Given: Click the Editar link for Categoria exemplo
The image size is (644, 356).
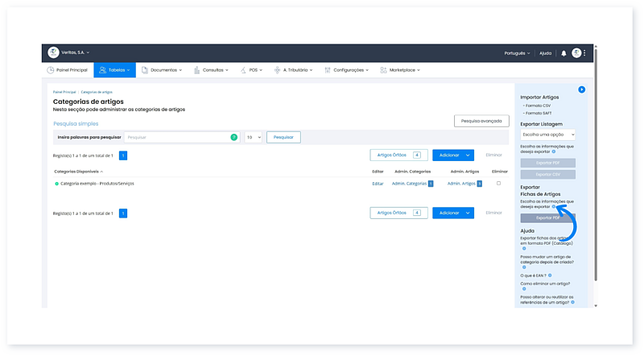Looking at the screenshot, I should pyautogui.click(x=378, y=184).
